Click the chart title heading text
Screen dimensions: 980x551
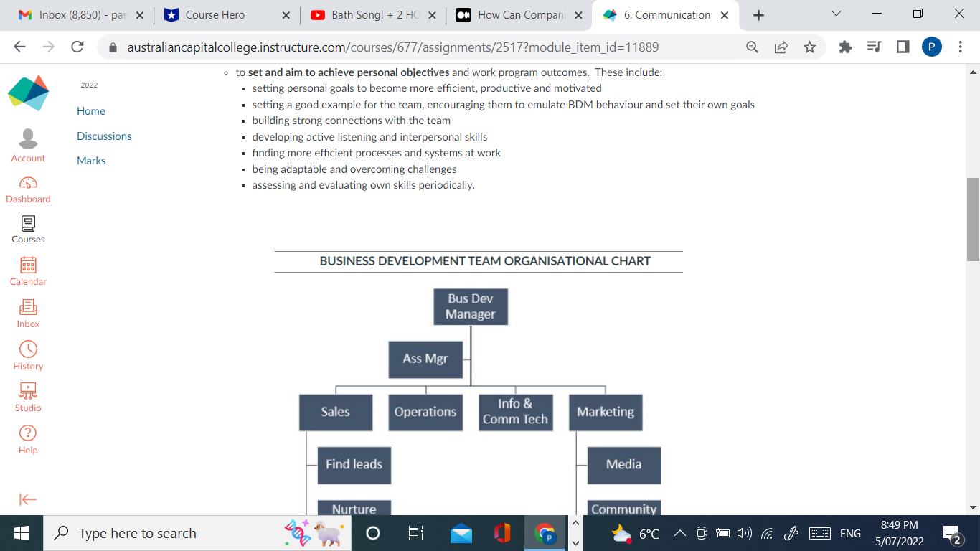coord(485,261)
